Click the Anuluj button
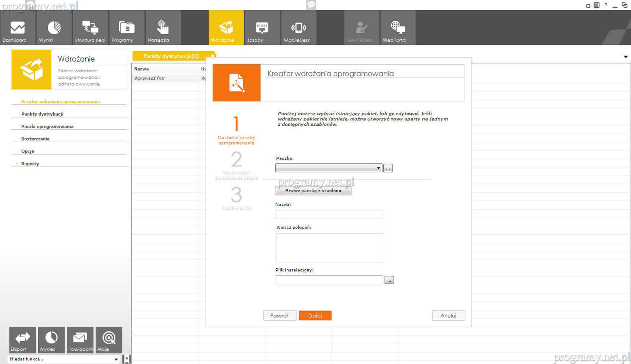Screen dimensions: 631x364 (x=448, y=316)
